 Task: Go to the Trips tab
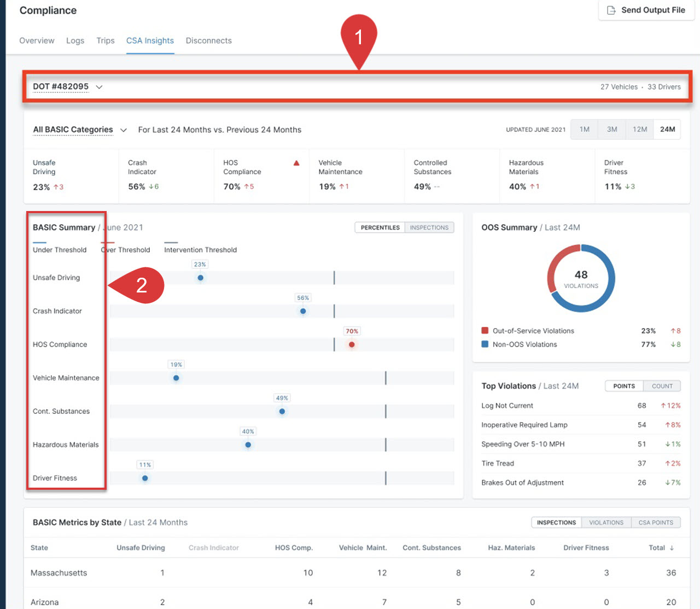tap(106, 40)
